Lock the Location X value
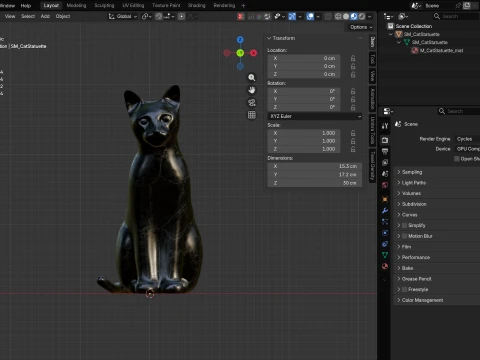Screen dimensions: 480x360 click(x=353, y=58)
